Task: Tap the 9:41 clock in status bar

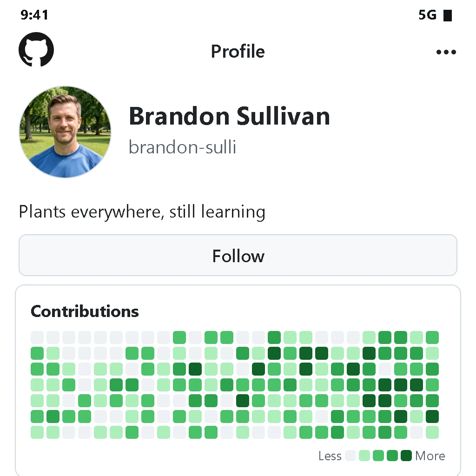Action: (34, 15)
